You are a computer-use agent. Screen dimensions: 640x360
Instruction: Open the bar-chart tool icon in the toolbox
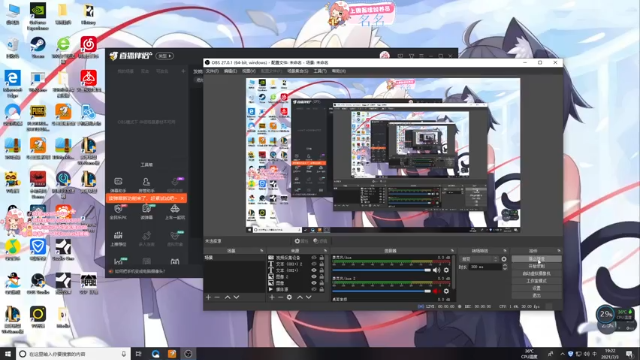click(x=118, y=236)
